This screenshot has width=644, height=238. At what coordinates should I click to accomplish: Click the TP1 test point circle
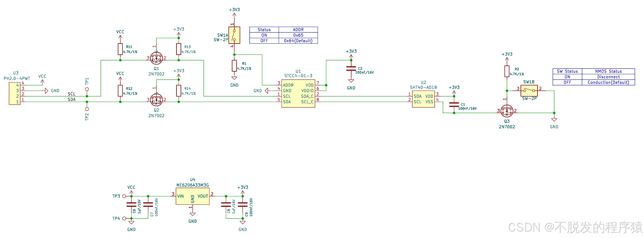click(x=87, y=89)
